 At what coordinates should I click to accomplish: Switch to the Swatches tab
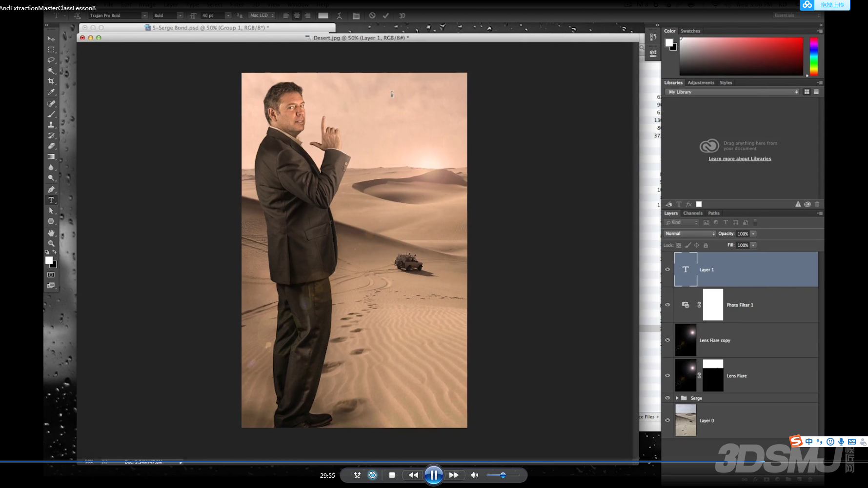point(690,31)
